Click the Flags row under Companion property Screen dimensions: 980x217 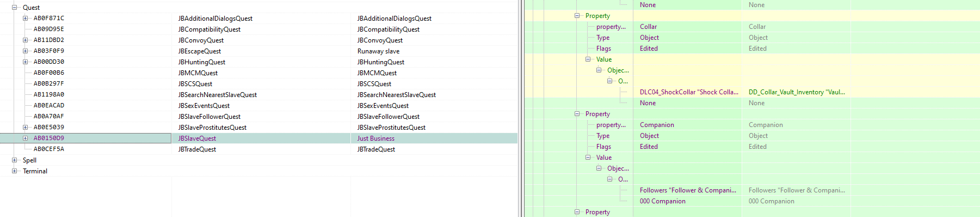coord(603,147)
